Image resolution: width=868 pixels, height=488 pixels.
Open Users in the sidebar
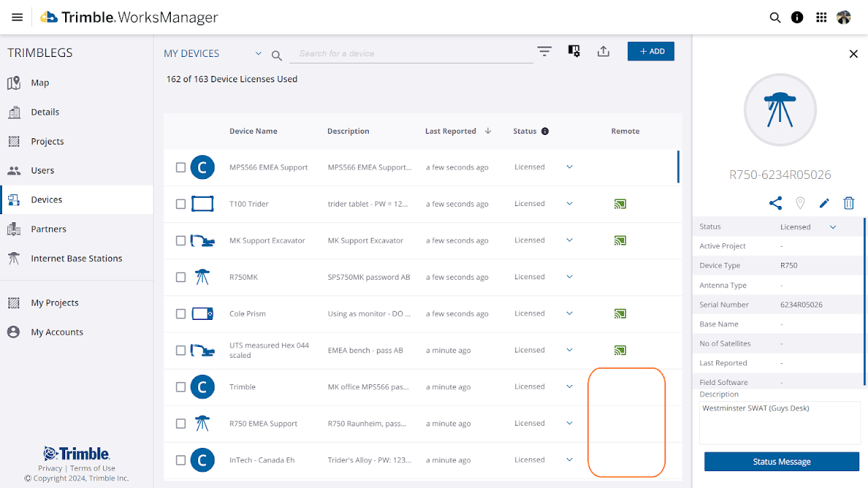pyautogui.click(x=77, y=170)
